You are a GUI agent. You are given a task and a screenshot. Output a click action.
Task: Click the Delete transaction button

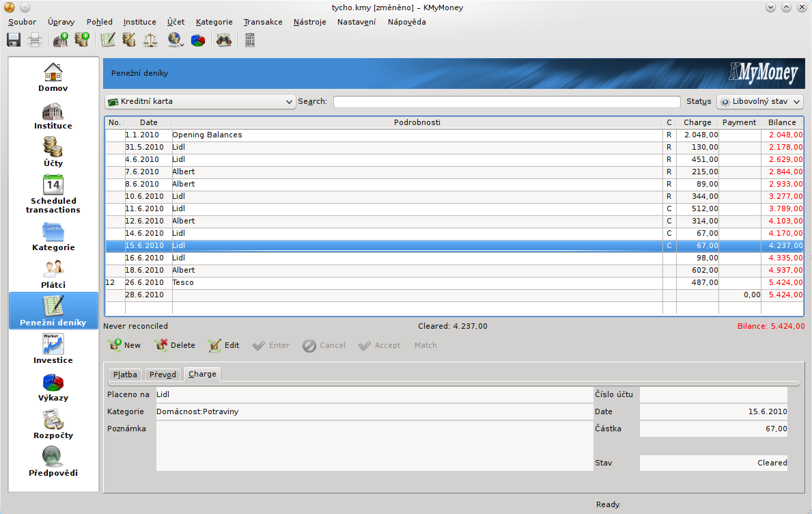tap(175, 345)
